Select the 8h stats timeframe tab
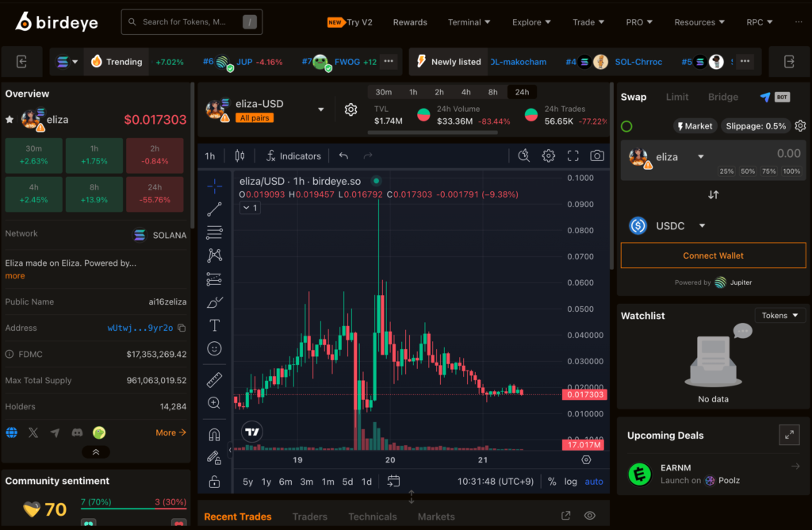 (x=492, y=92)
